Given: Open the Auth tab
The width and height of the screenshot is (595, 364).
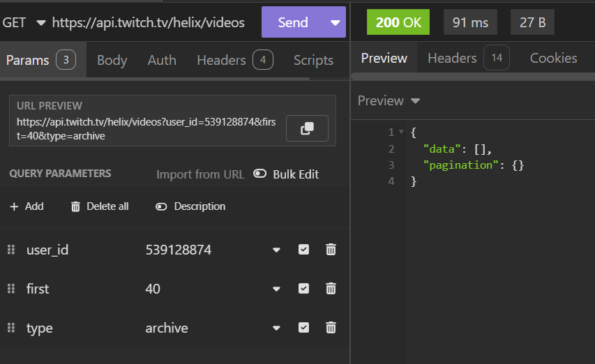Looking at the screenshot, I should pyautogui.click(x=162, y=60).
